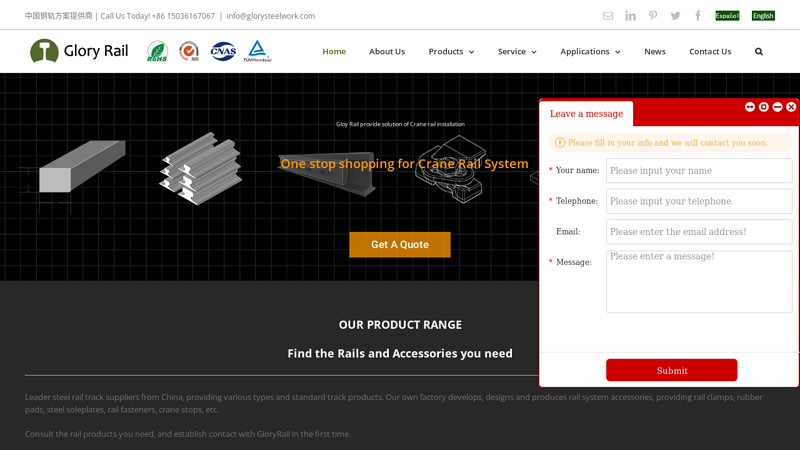Open the Contact Us page

(710, 52)
